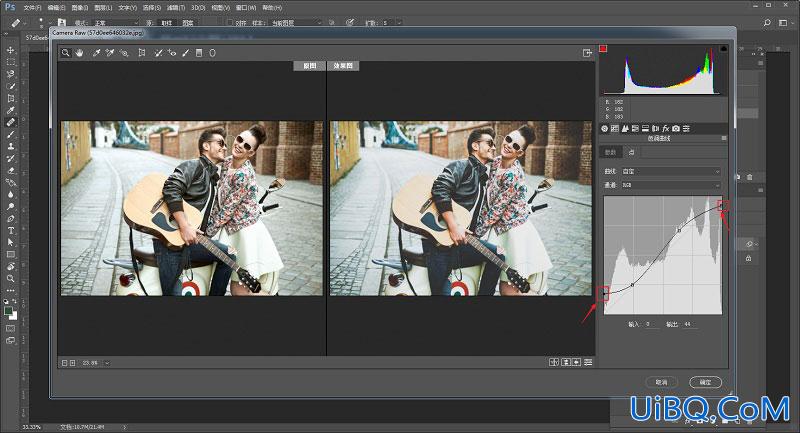Open the 图像 menu
This screenshot has height=433, width=800.
(80, 8)
